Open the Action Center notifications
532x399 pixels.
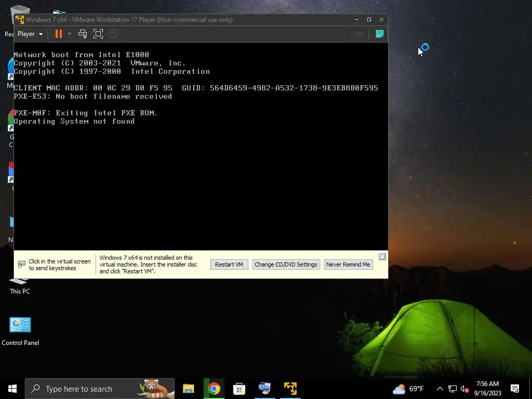[x=515, y=389]
